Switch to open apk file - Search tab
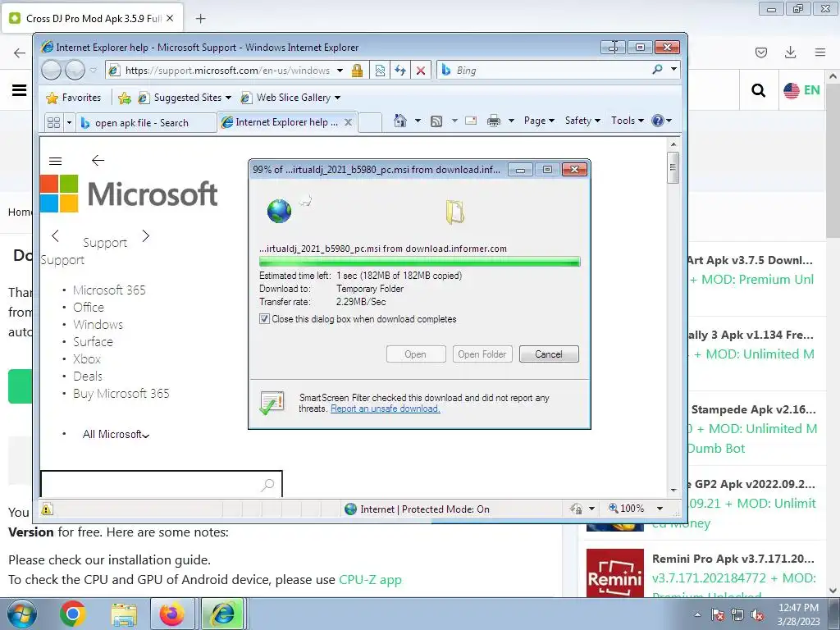 click(x=145, y=123)
